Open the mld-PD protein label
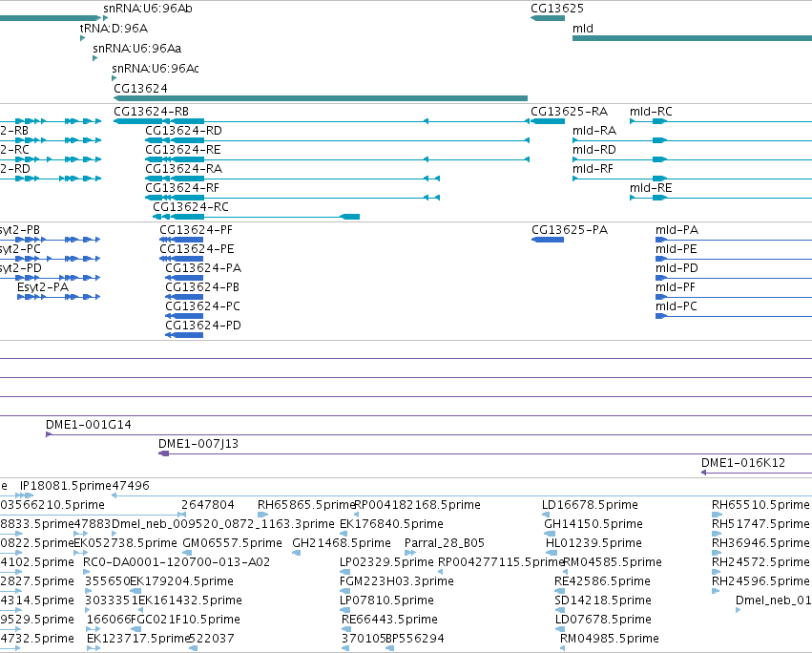Screen dimensions: 812x653 [677, 268]
